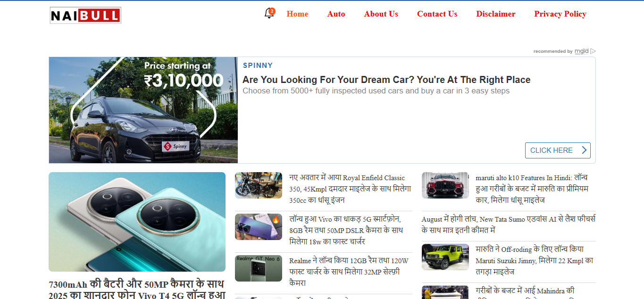The image size is (644, 299).
Task: Open the Auto menu item
Action: pos(336,14)
